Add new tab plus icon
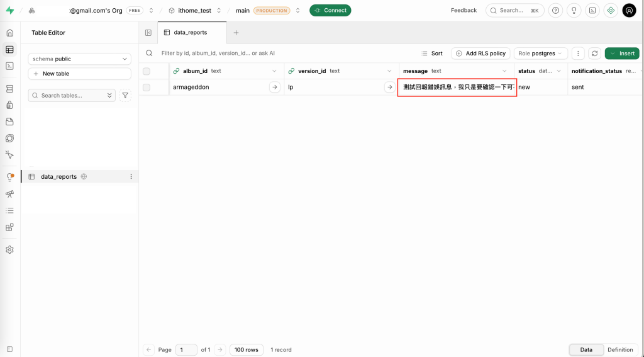The image size is (644, 357). coord(236,33)
